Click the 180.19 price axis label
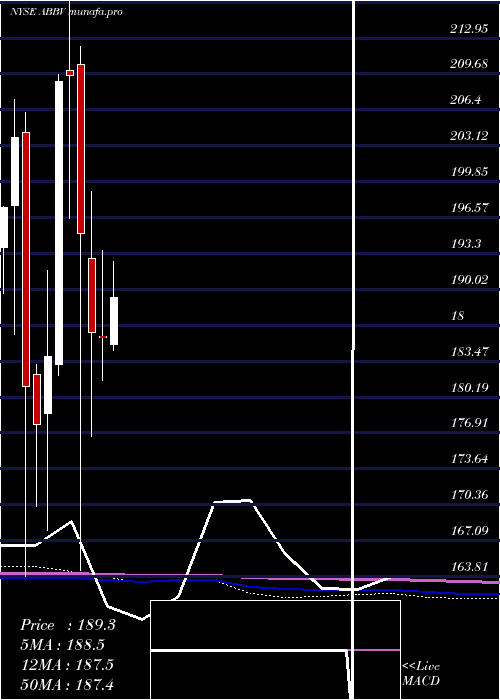500x700 pixels. coord(469,388)
